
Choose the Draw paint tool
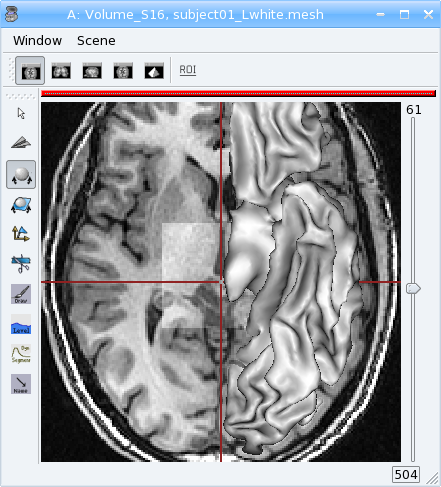point(21,294)
